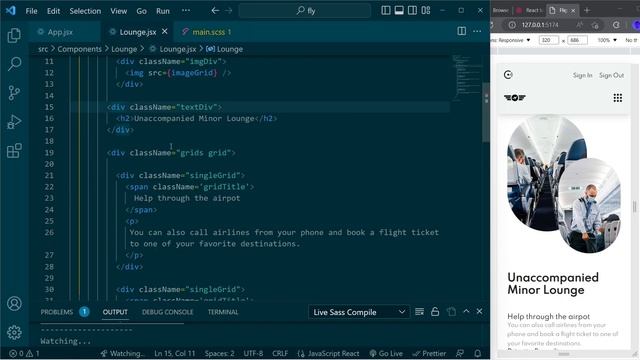The width and height of the screenshot is (640, 360).
Task: Clear the output panel
Action: click(419, 312)
